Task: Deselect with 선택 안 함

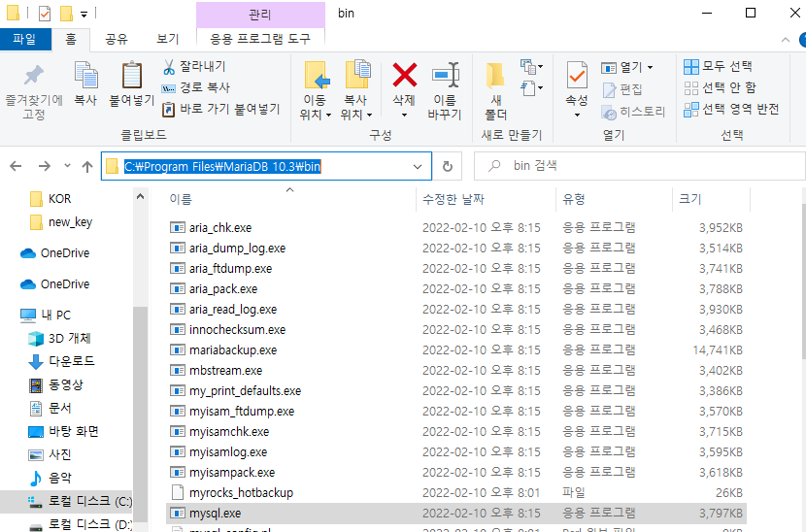Action: pyautogui.click(x=721, y=88)
